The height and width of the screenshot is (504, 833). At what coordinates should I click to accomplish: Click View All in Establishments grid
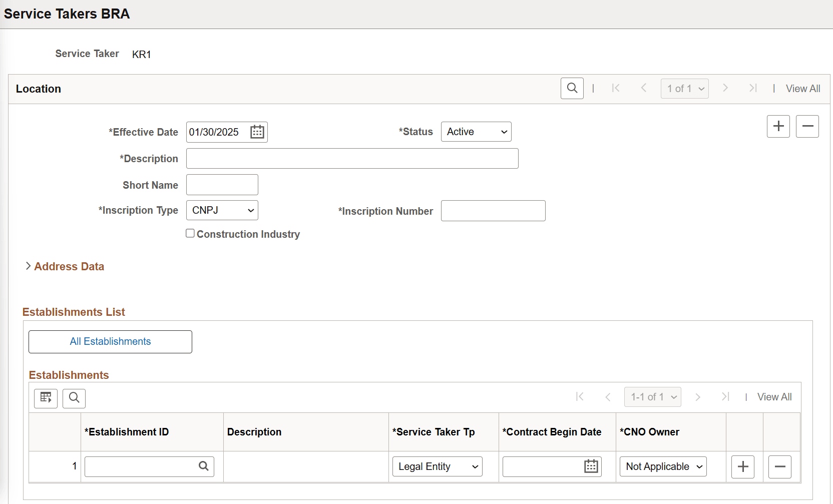tap(774, 397)
